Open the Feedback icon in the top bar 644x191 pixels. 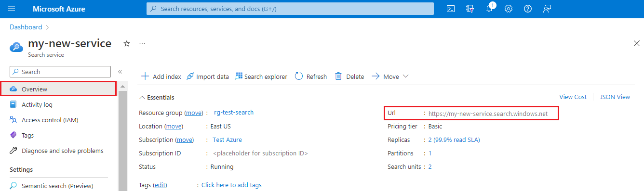547,9
